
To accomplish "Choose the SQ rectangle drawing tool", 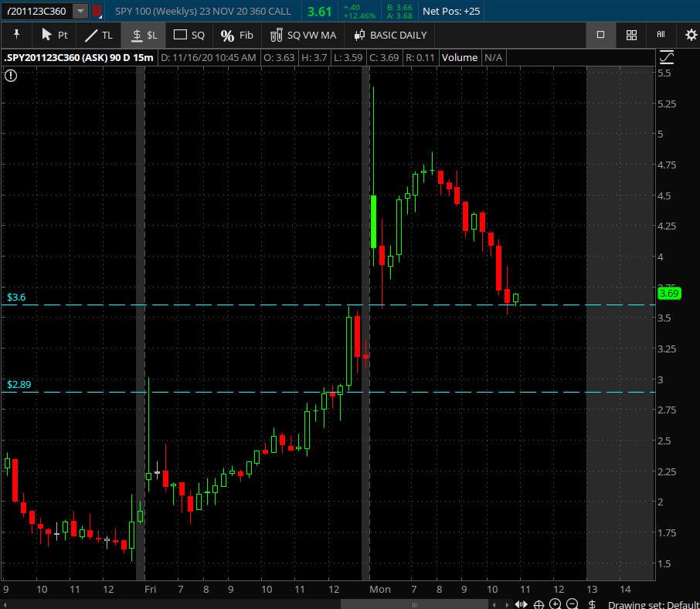I will click(189, 35).
